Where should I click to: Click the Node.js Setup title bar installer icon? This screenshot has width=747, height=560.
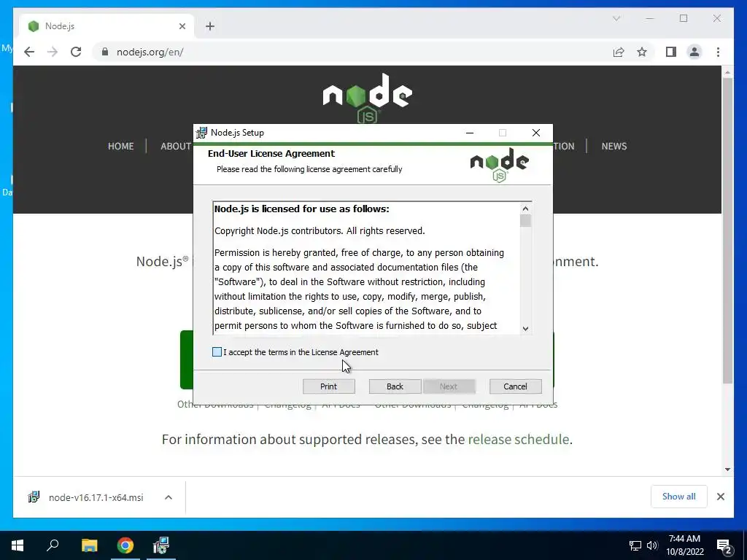coord(202,133)
